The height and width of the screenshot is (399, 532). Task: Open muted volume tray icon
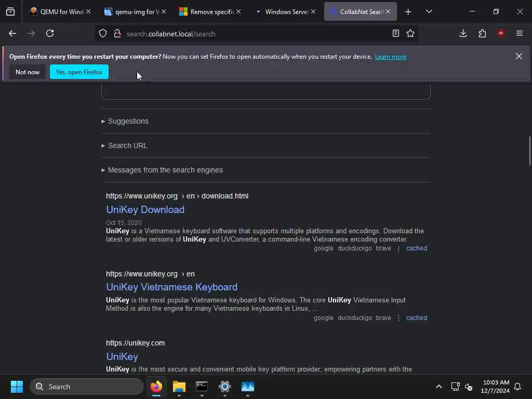pos(469,387)
